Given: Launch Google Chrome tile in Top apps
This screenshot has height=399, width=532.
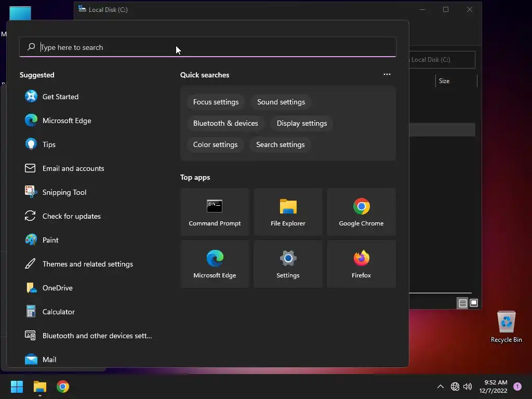Looking at the screenshot, I should point(362,212).
